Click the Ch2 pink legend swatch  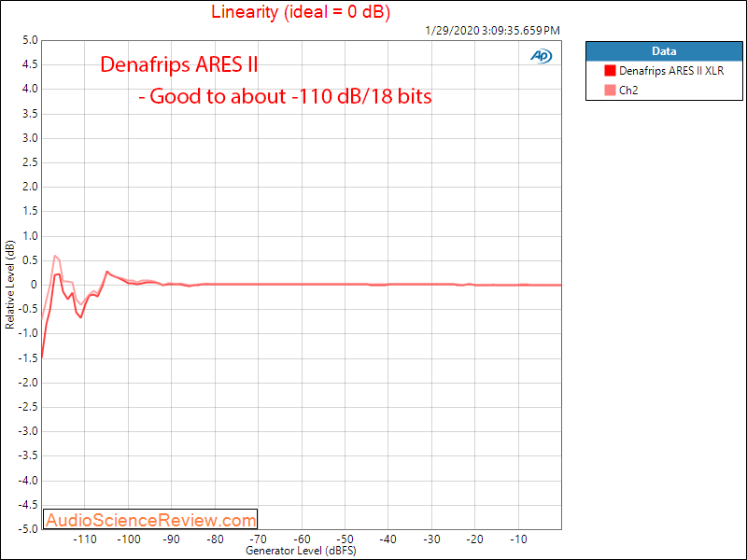pos(610,90)
